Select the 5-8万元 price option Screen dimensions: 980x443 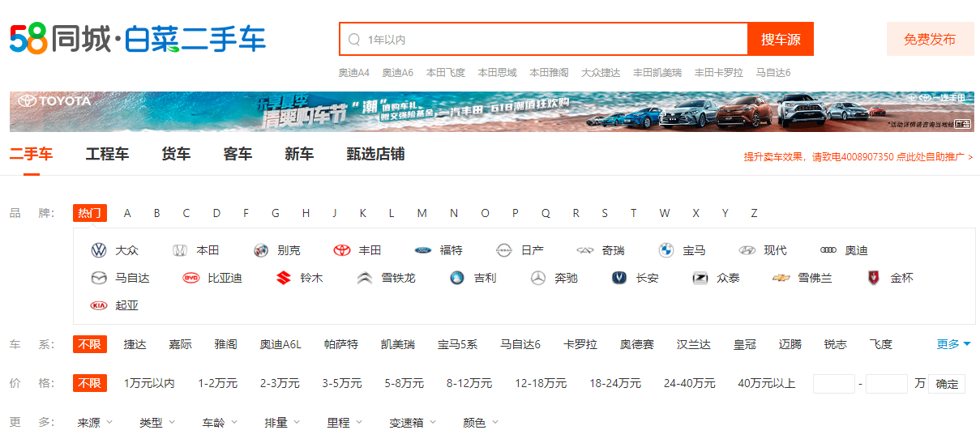coord(404,383)
